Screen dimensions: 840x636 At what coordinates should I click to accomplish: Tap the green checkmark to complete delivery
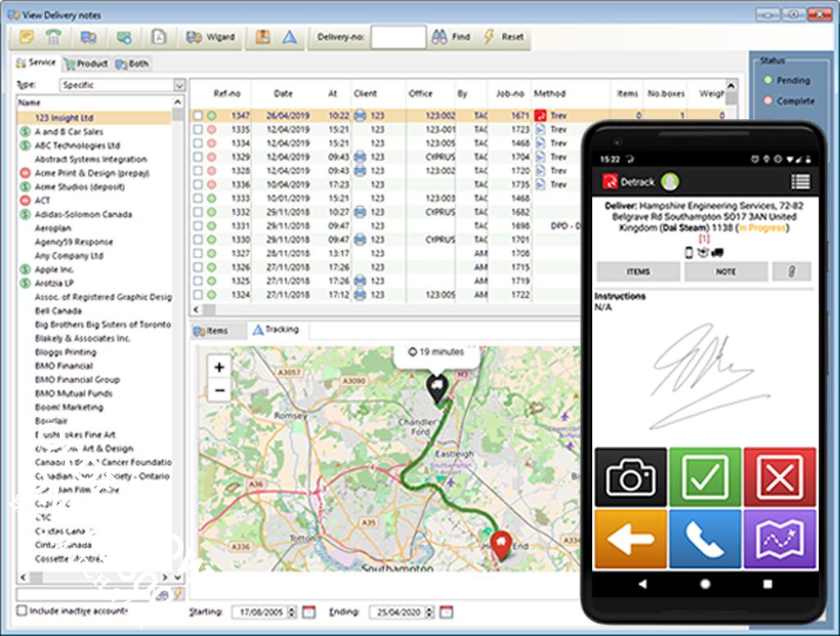click(705, 476)
